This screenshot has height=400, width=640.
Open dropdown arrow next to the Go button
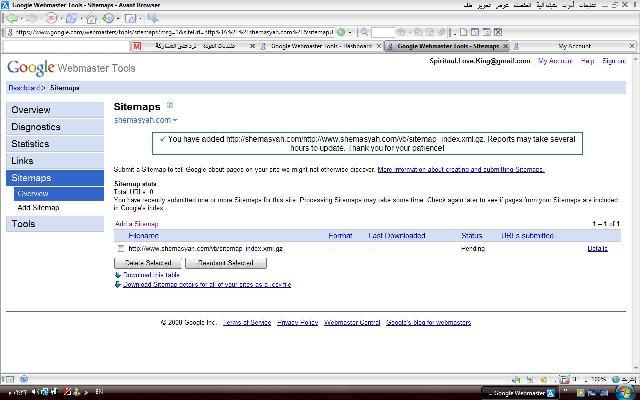click(350, 32)
